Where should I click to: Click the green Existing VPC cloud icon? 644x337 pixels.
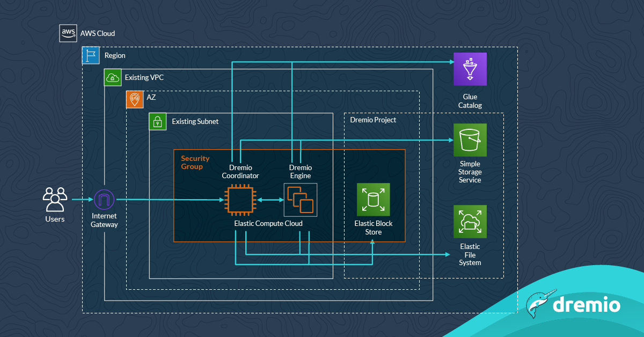coord(113,77)
